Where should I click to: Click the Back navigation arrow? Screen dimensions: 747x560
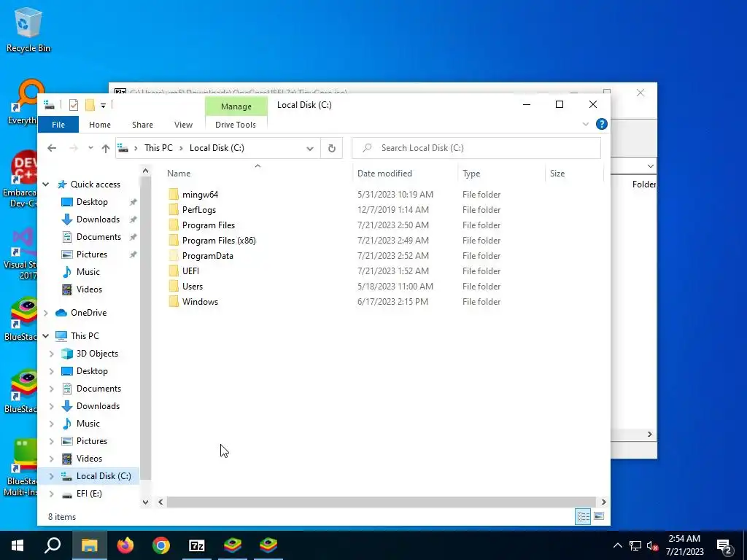click(52, 148)
